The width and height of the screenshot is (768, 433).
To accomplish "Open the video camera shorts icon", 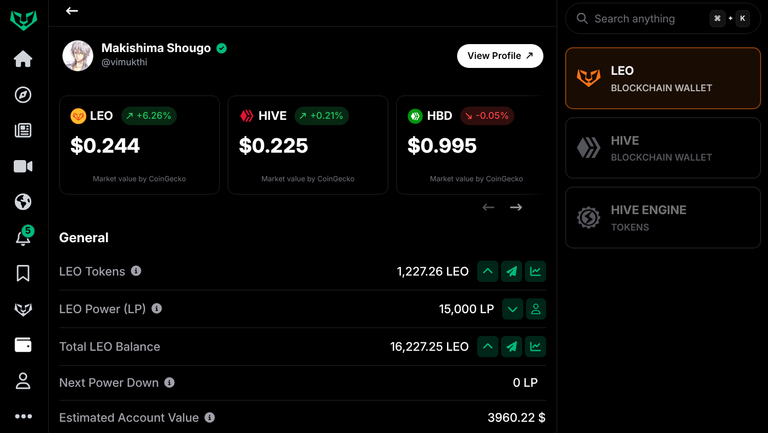I will click(23, 167).
